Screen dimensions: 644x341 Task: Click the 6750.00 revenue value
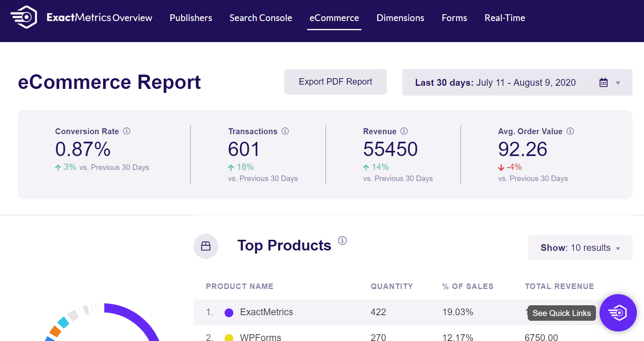(541, 337)
